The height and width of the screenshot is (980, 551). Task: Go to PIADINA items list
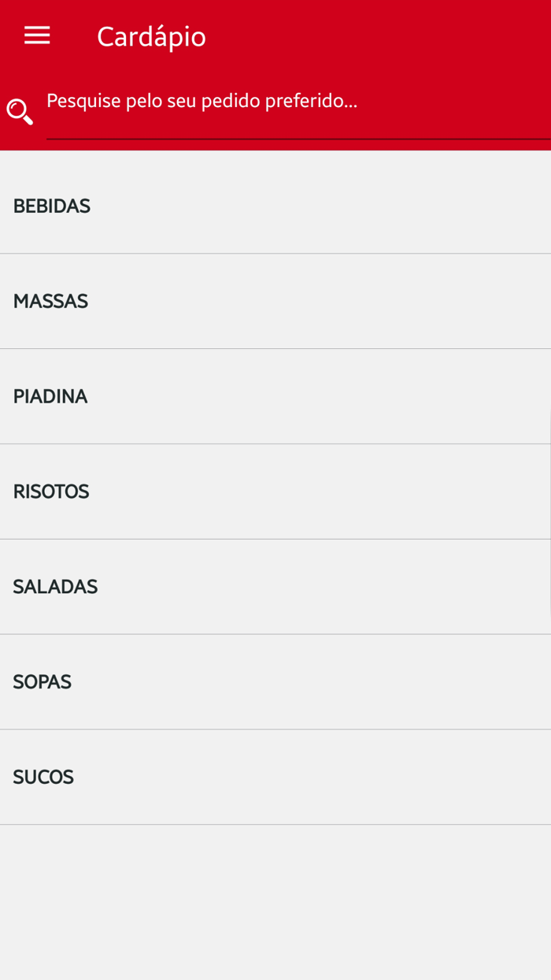point(50,397)
